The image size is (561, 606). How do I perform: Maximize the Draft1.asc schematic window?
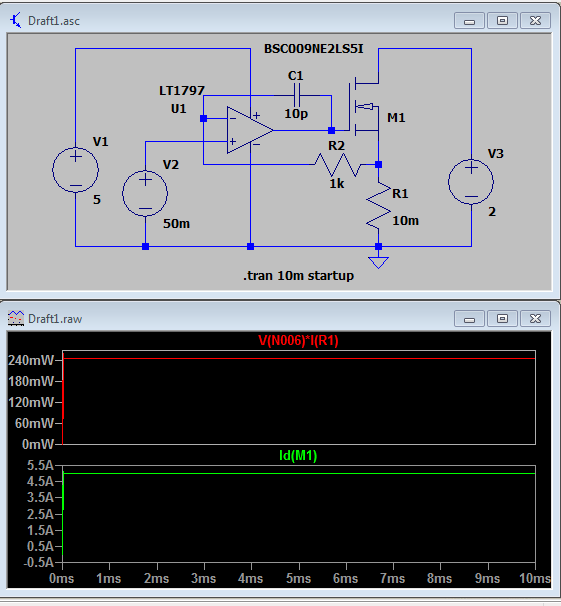click(x=502, y=21)
